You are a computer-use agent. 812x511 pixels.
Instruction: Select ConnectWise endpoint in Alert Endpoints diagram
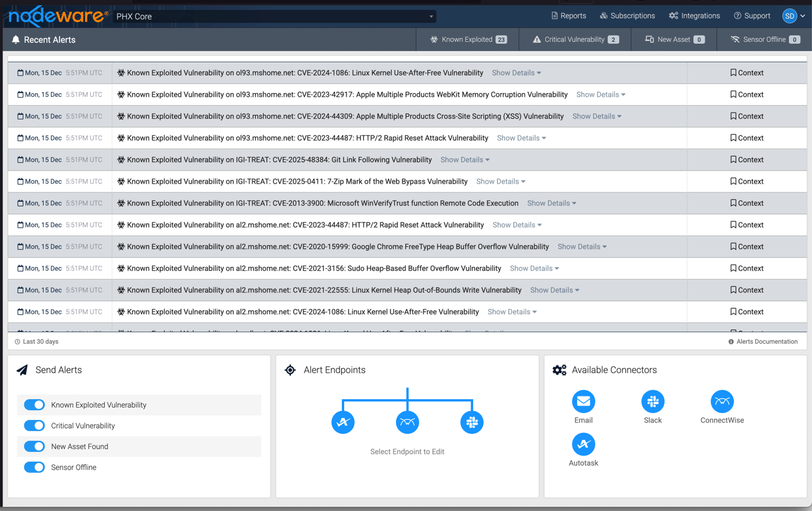pos(408,422)
